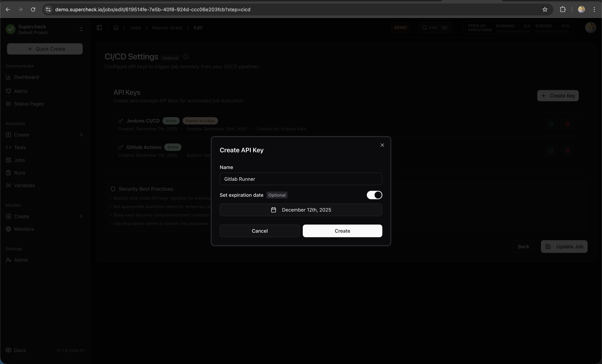This screenshot has width=602, height=364.
Task: Select Monitors in the sidebar
Action: pyautogui.click(x=24, y=229)
